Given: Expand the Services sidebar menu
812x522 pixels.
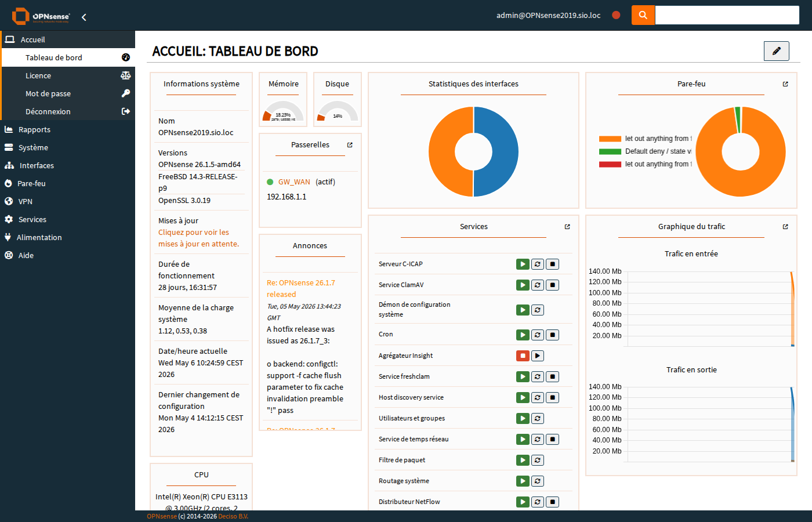Looking at the screenshot, I should coord(67,219).
